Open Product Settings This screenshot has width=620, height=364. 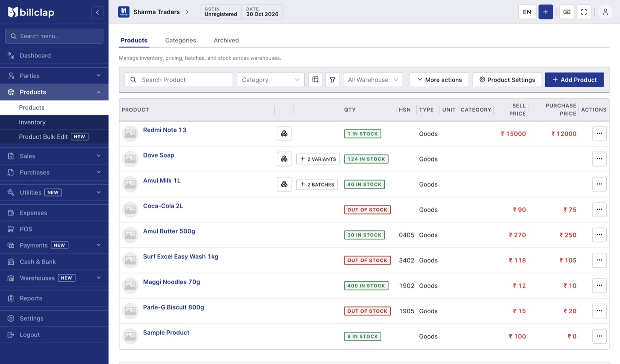(507, 80)
